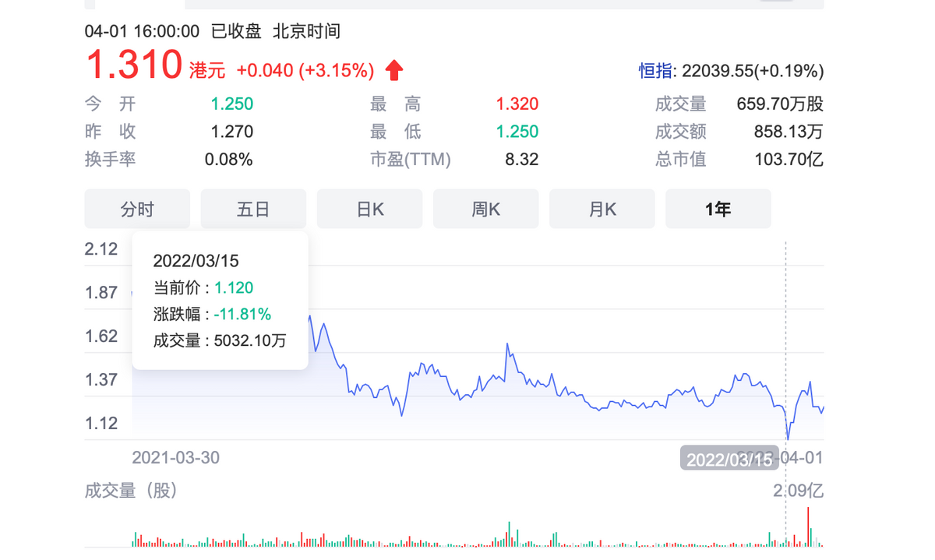Click the 总市值 103.70亿 value
The width and height of the screenshot is (935, 560).
789,160
